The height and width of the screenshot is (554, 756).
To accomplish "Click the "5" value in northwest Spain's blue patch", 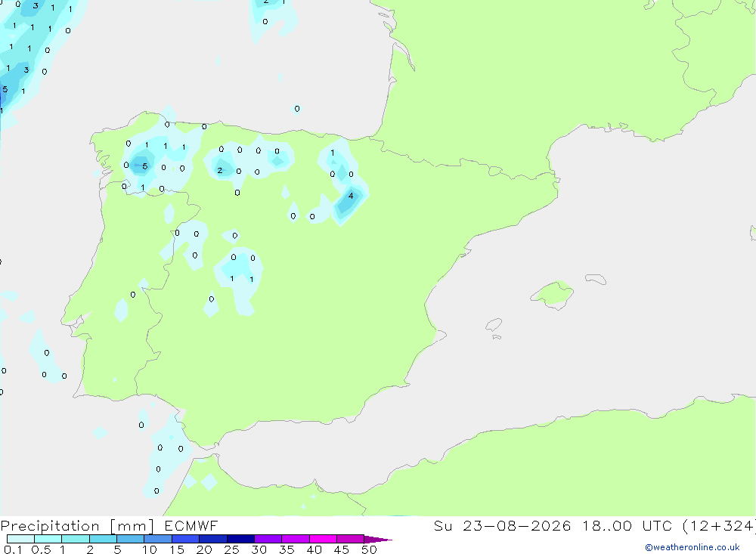I will coord(144,166).
